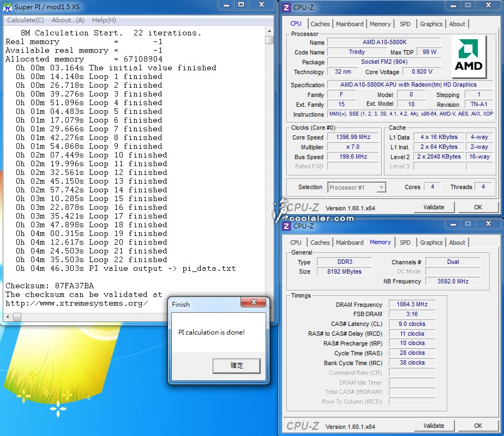Open Graphics tab in lower CPU-Z window
Screen dimensions: 504x436
coord(431,243)
